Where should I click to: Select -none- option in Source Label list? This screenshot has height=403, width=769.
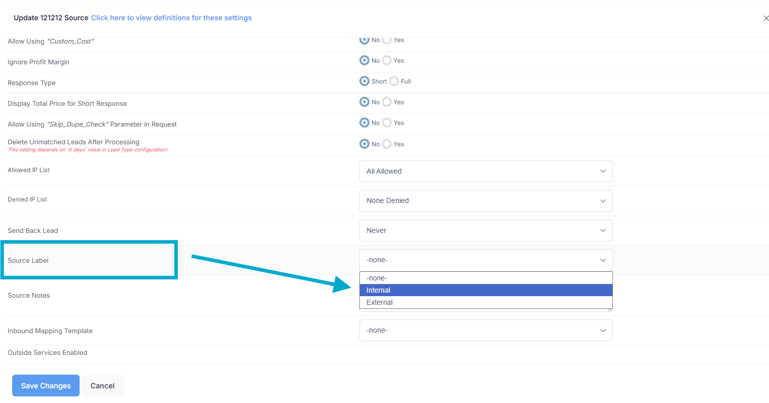[x=485, y=278]
